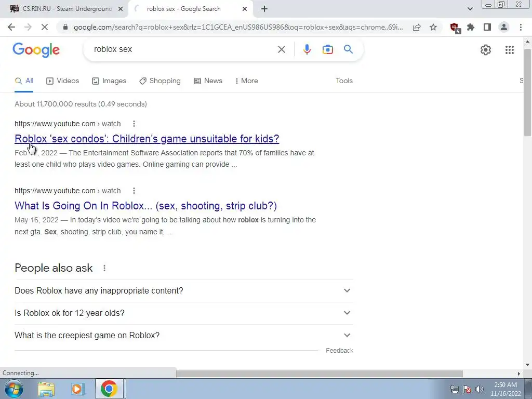Open People also ask options menu

[104, 268]
